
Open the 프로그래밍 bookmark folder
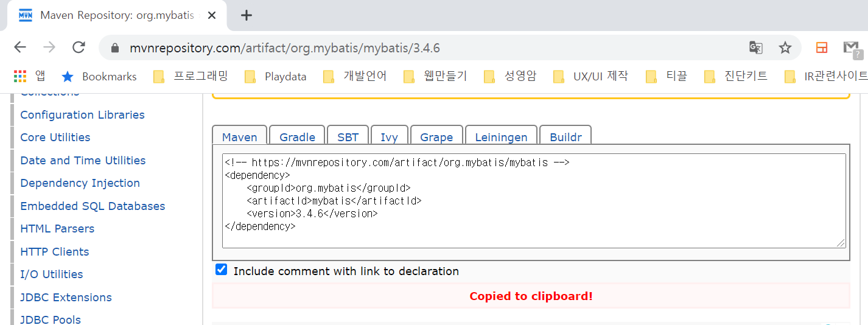pos(190,76)
